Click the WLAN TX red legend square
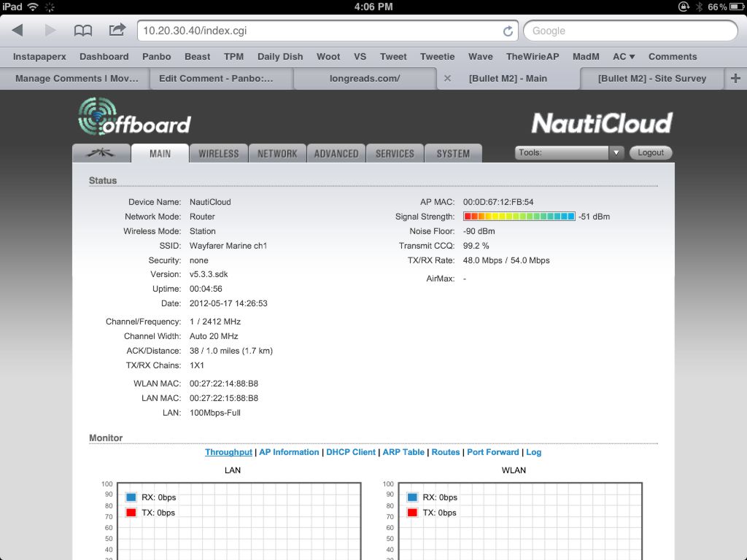Screen dimensions: 747x560 (x=413, y=513)
